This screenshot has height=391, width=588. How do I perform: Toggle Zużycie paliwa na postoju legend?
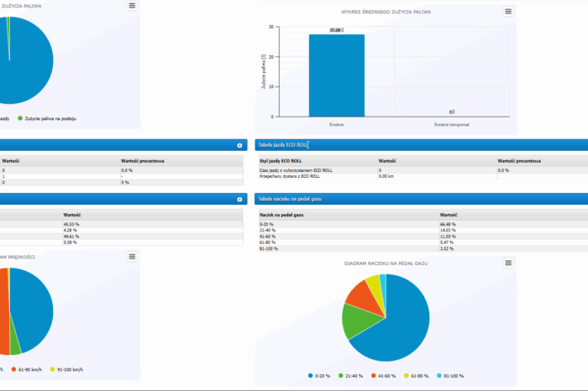click(50, 118)
